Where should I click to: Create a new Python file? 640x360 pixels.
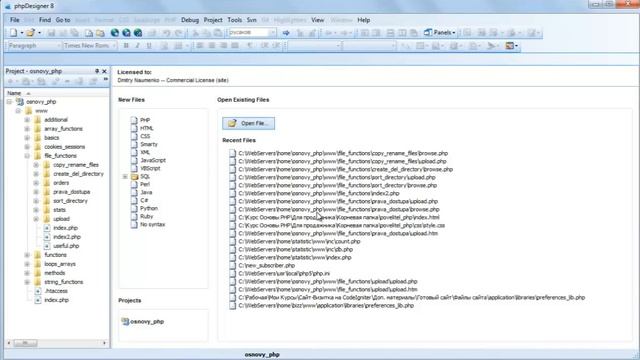149,208
